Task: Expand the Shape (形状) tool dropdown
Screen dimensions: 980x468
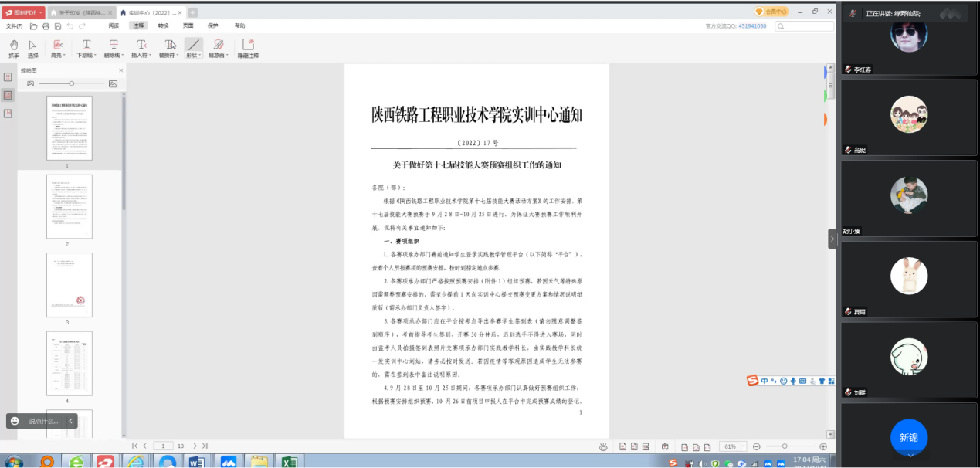Action: (192, 56)
